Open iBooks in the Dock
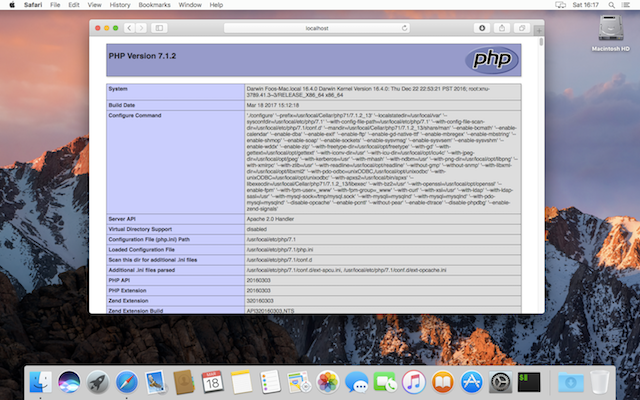This screenshot has height=400, width=640. click(x=442, y=382)
